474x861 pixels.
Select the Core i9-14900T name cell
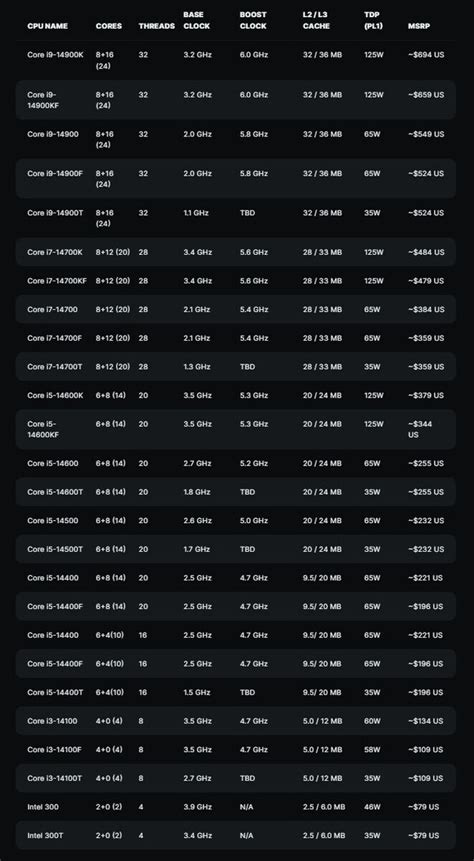55,213
